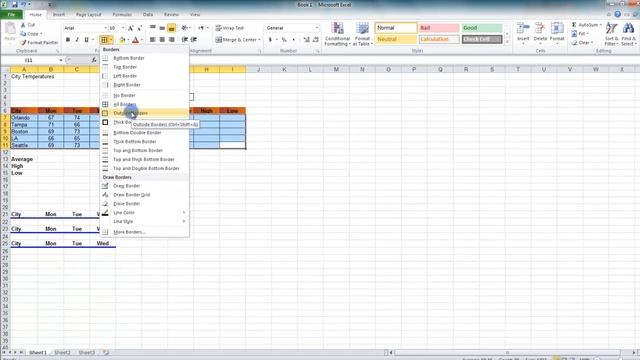Click the Bold button

pos(68,40)
